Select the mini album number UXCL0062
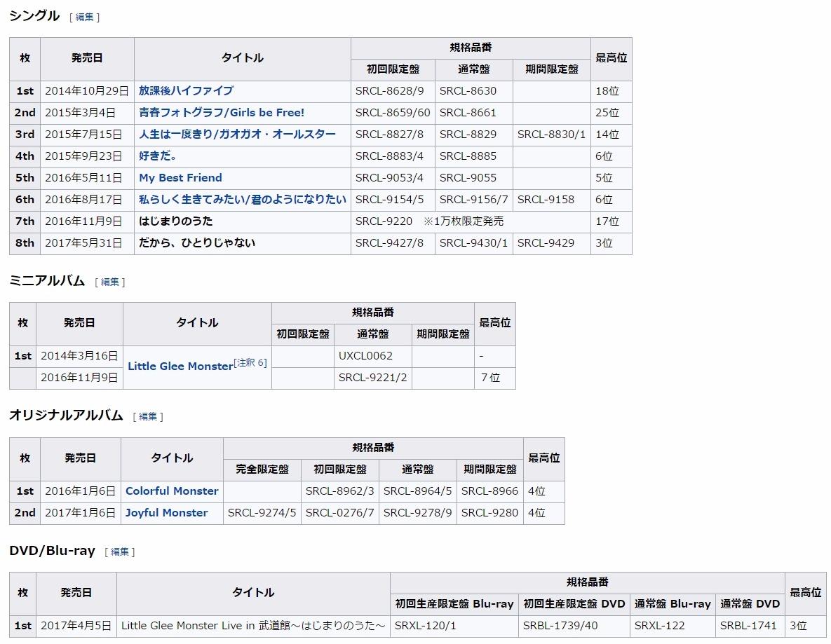 point(365,355)
